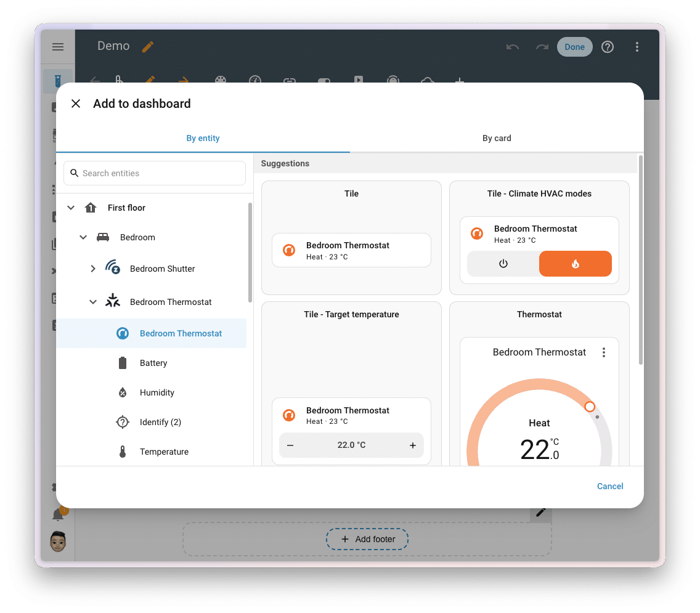Click the Temperature thermometer icon
The width and height of the screenshot is (700, 613).
[x=123, y=452]
